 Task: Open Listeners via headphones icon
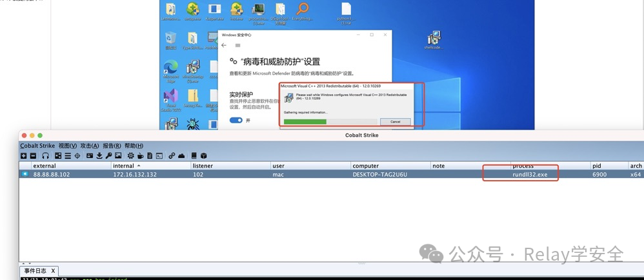point(46,155)
